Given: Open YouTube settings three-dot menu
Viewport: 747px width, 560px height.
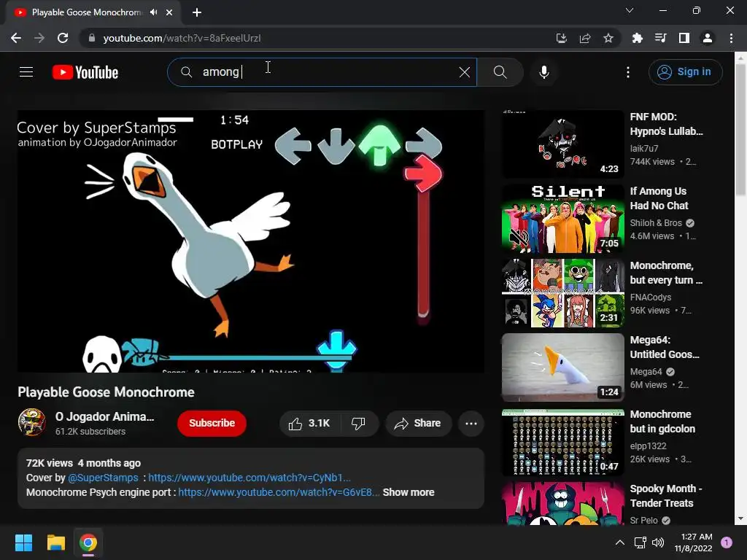Looking at the screenshot, I should click(x=628, y=72).
